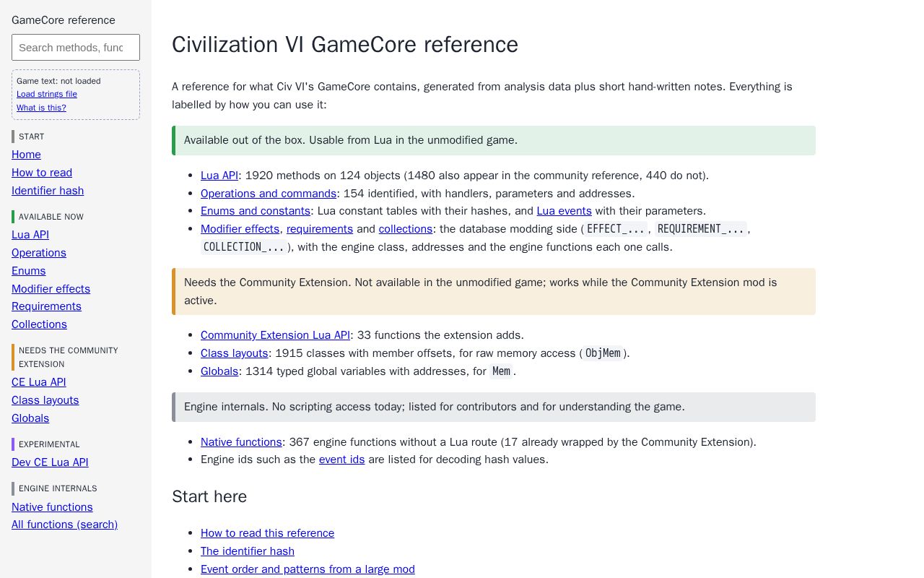924x578 pixels.
Task: Open Operations in sidebar
Action: [x=39, y=253]
